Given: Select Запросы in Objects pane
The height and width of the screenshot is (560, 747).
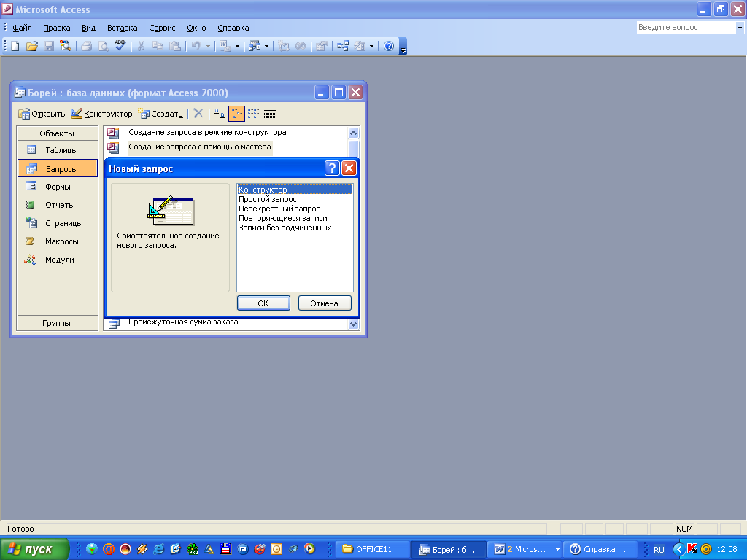Looking at the screenshot, I should click(x=57, y=168).
